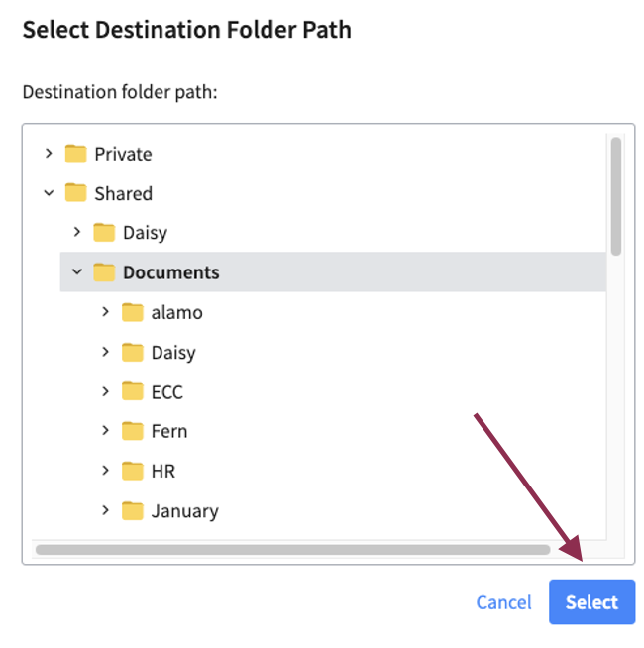Click the folder icon beside alamo
This screenshot has height=648, width=644.
click(x=133, y=312)
